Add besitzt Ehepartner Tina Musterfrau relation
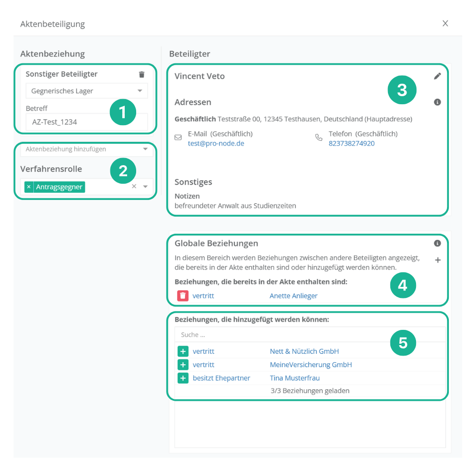Image resolution: width=476 pixels, height=476 pixels. pos(183,378)
